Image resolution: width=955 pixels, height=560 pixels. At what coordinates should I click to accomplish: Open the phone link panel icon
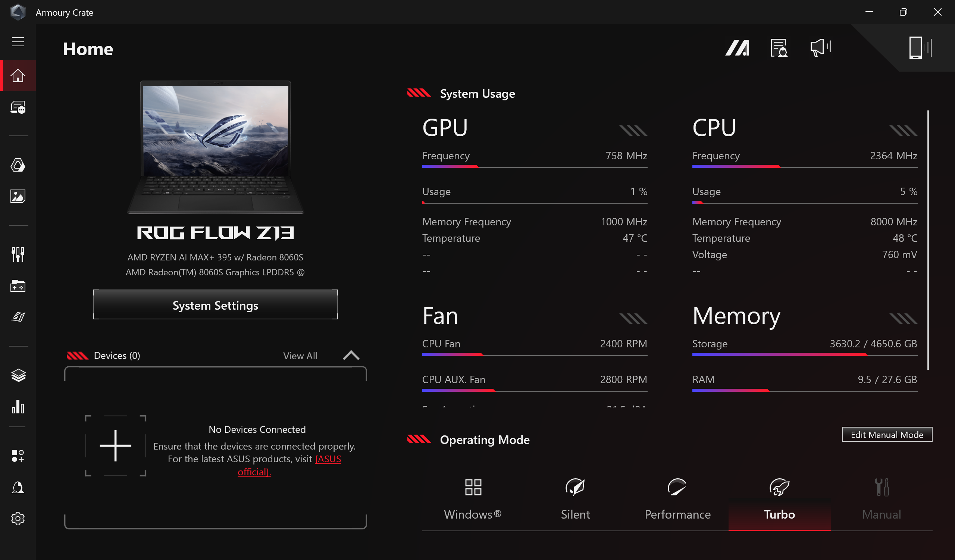click(x=920, y=48)
